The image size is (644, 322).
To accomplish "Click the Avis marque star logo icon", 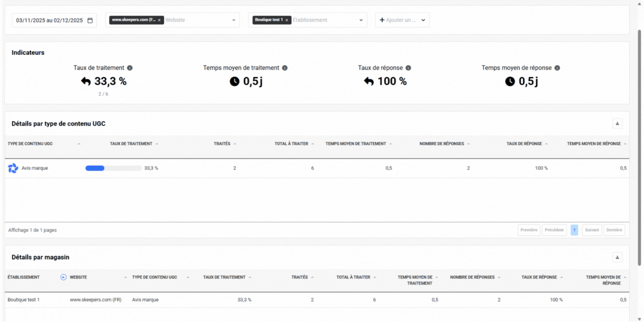I will [x=13, y=168].
